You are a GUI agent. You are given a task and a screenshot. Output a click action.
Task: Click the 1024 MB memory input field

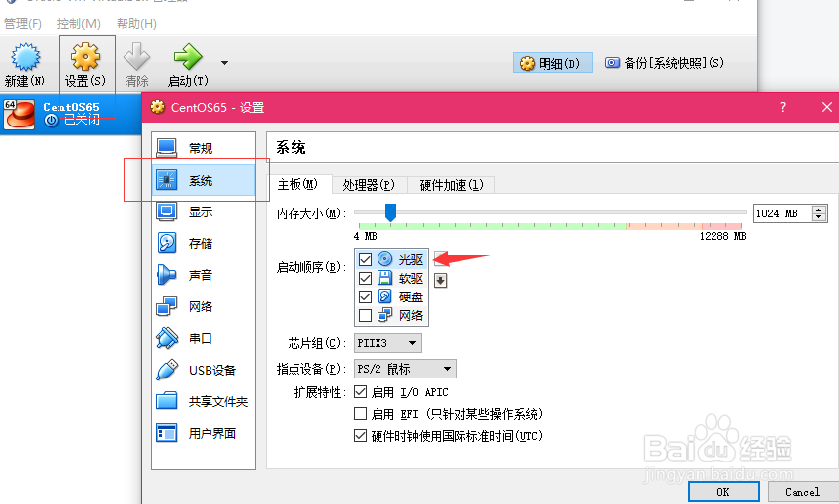(783, 213)
